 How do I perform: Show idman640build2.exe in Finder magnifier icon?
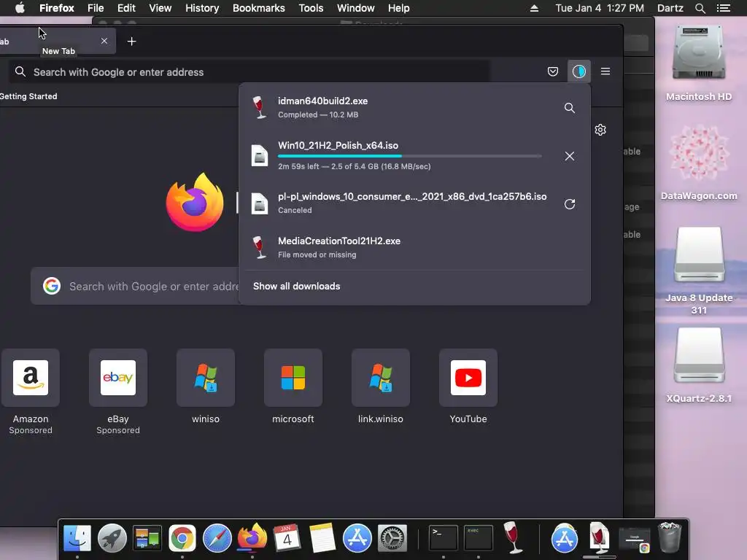pos(569,108)
